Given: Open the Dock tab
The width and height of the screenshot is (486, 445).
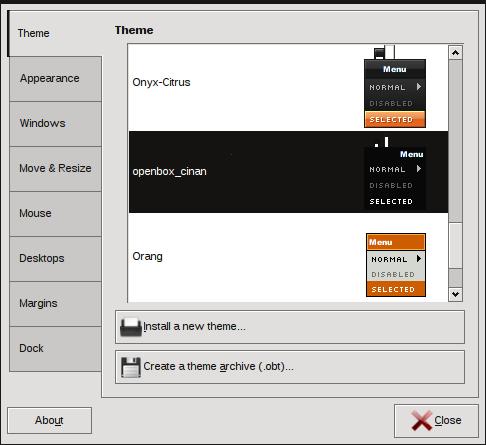Looking at the screenshot, I should 56,349.
